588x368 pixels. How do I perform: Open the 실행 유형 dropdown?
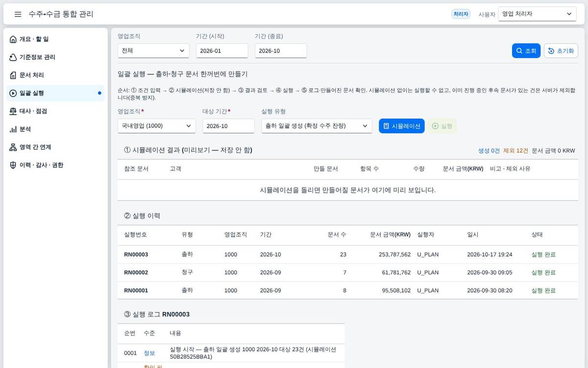click(317, 126)
